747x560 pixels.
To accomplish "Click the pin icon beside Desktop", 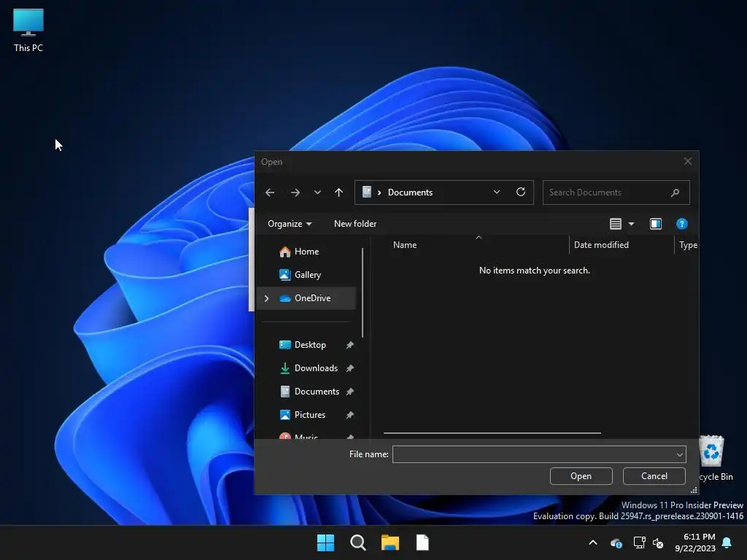I will tap(349, 345).
